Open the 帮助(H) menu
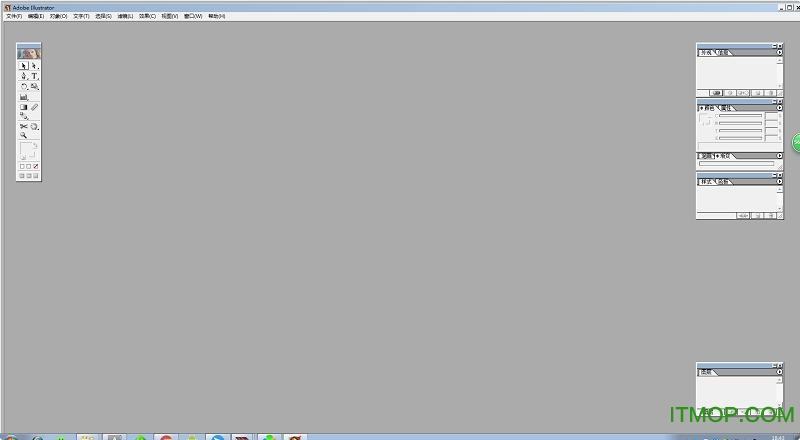The image size is (800, 440). 216,16
